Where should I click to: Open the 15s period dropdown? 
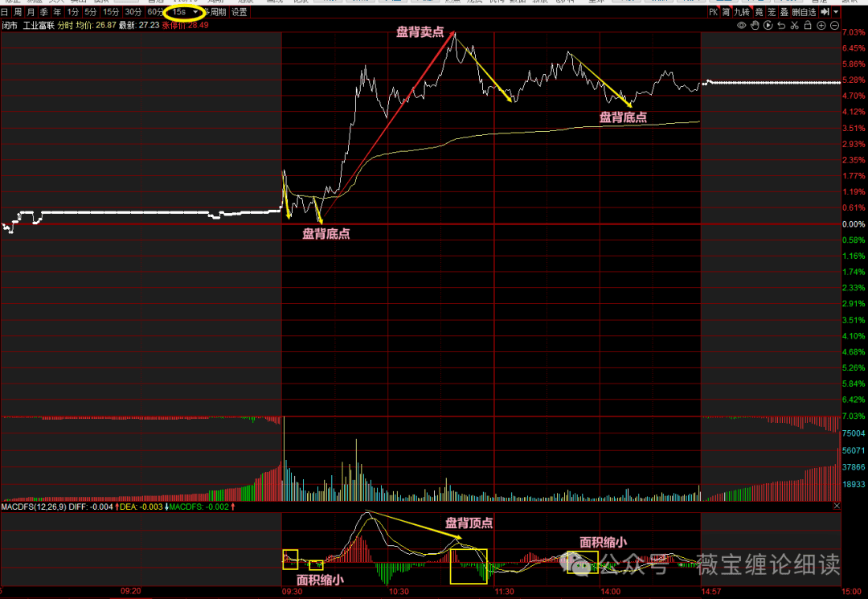tap(185, 11)
